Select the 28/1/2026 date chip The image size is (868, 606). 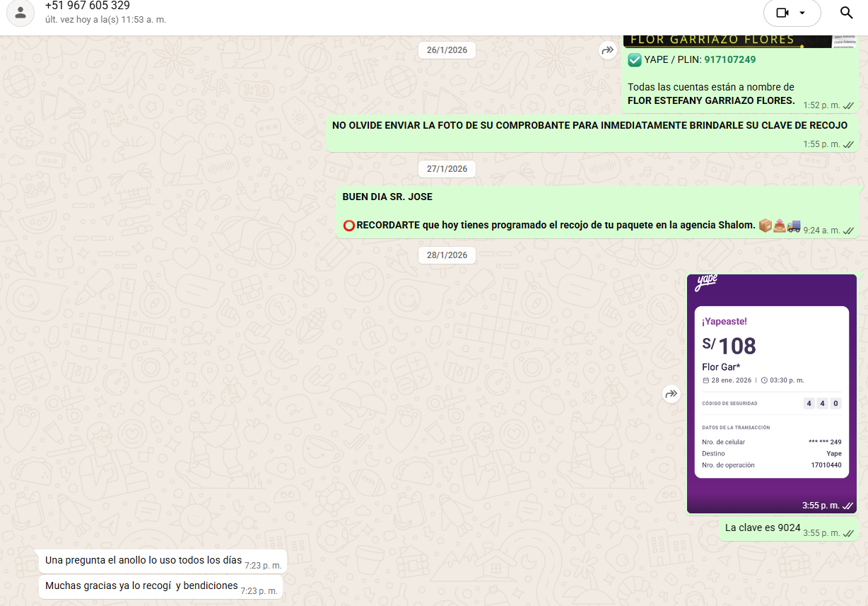click(x=447, y=255)
